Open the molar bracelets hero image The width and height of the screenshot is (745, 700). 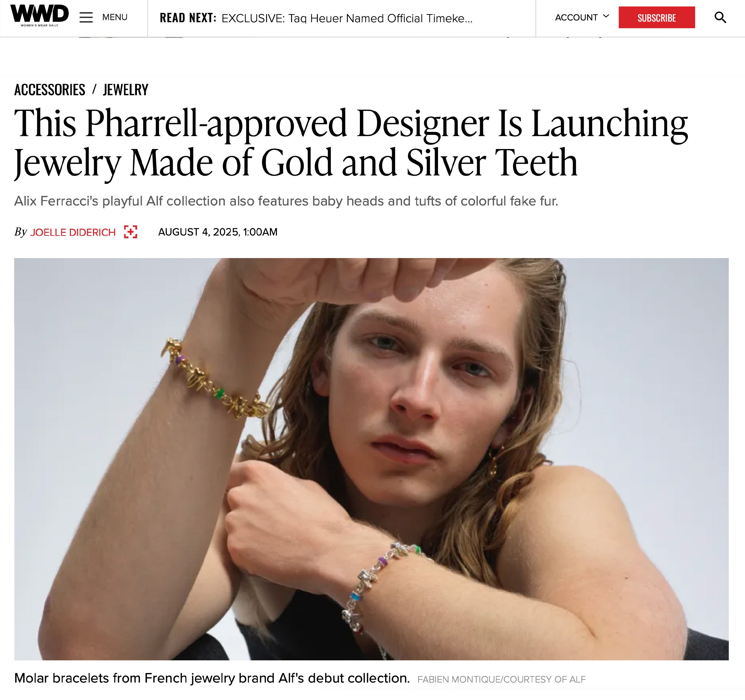[x=371, y=459]
